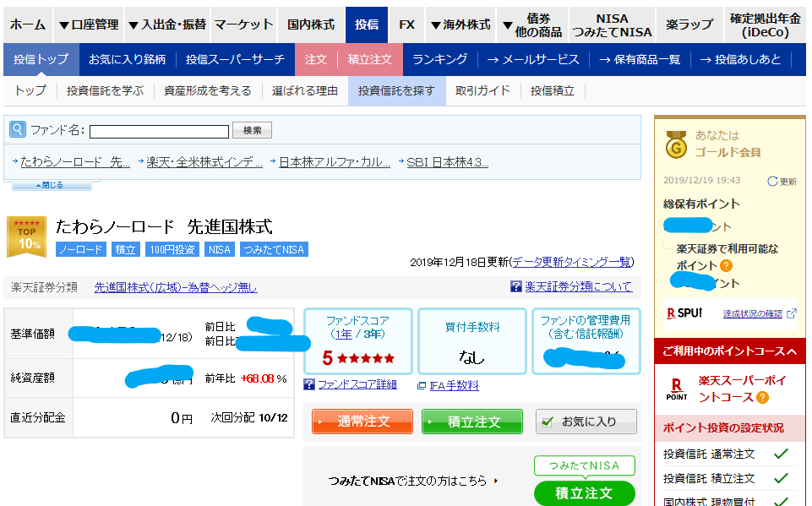Click the pink 積立注文 menu item
Viewport: 812px width, 506px height.
tap(370, 60)
